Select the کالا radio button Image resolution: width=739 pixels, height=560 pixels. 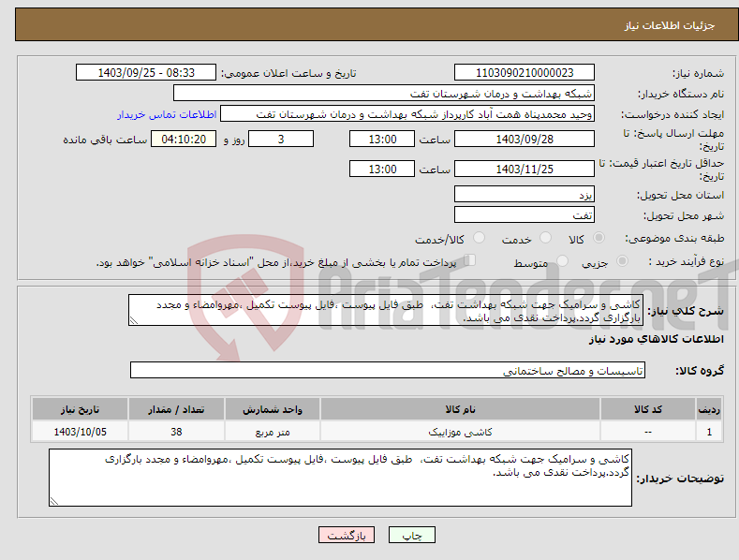599,238
